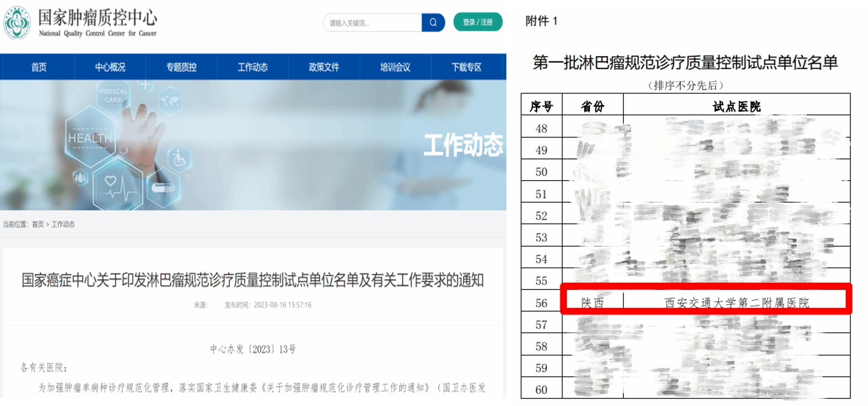The height and width of the screenshot is (406, 868).
Task: Select 工作动态 in the blue navigation bar
Action: tap(252, 67)
